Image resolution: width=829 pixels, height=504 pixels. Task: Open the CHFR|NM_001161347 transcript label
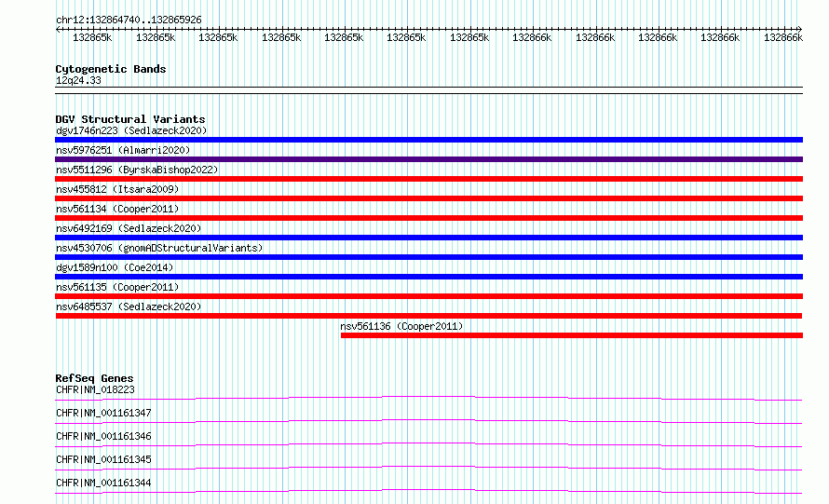(x=103, y=413)
